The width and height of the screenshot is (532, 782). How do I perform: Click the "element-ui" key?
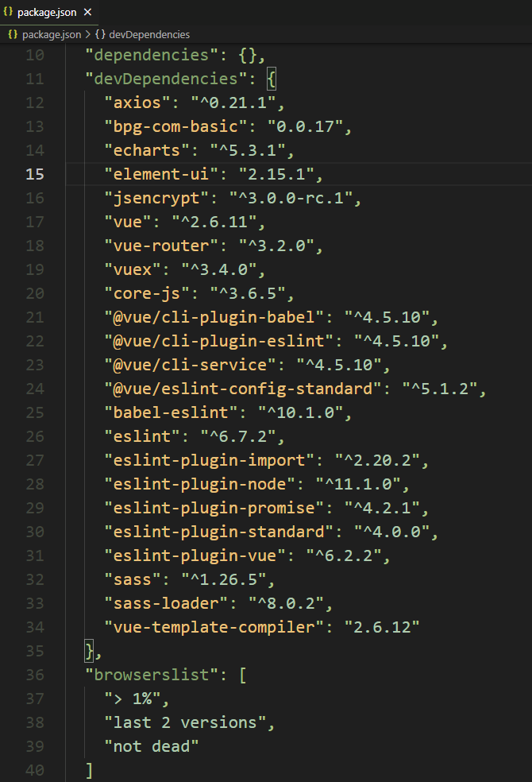[161, 174]
